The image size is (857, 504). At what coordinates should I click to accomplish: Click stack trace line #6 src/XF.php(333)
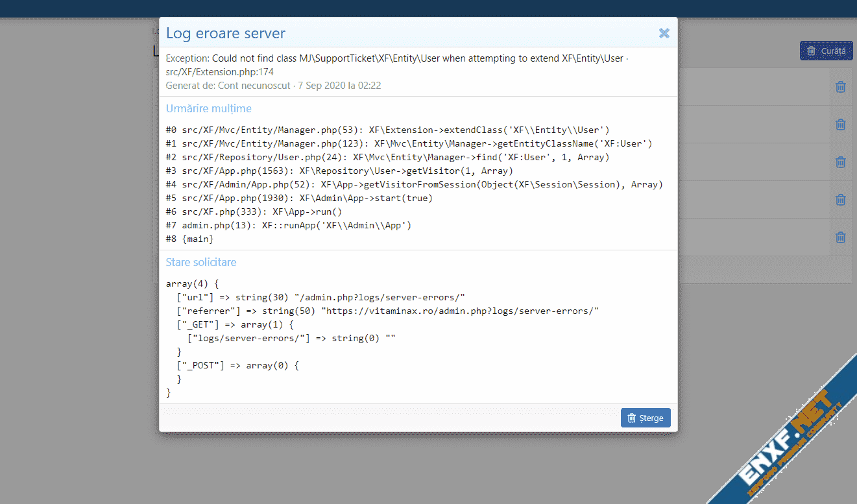tap(254, 211)
